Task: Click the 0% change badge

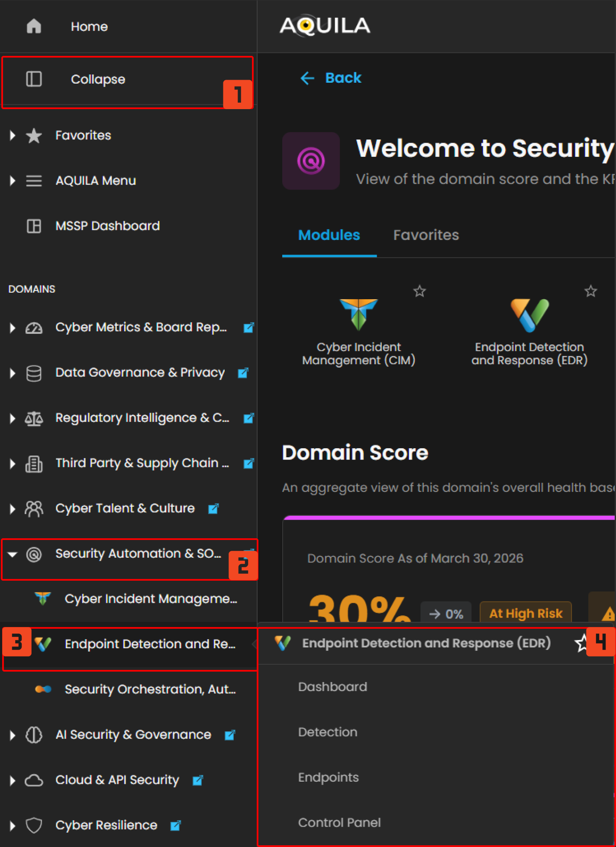Action: (446, 614)
